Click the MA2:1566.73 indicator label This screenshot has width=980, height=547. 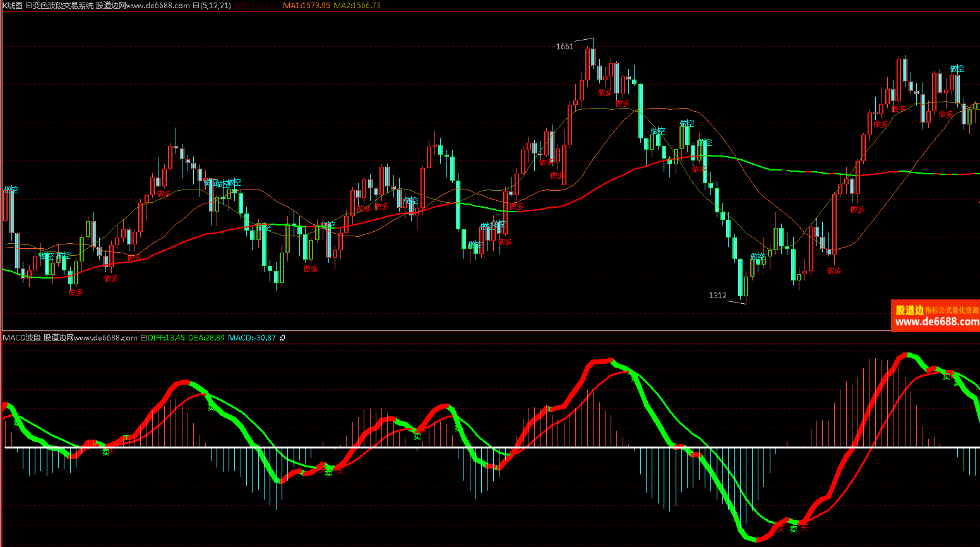[x=357, y=6]
